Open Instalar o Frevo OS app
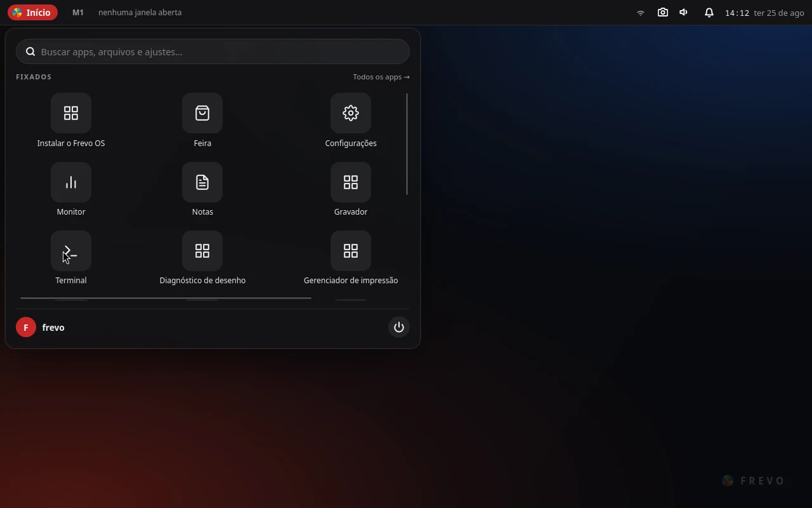The height and width of the screenshot is (508, 812). point(71,113)
